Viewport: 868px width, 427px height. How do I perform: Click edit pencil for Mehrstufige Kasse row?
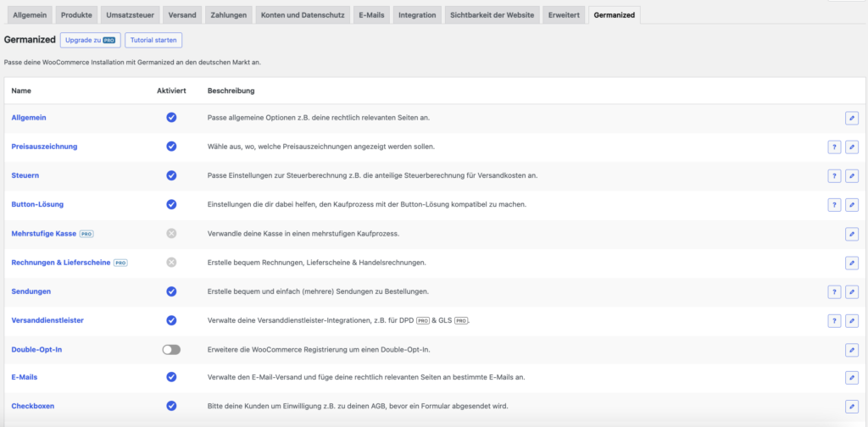click(x=851, y=234)
